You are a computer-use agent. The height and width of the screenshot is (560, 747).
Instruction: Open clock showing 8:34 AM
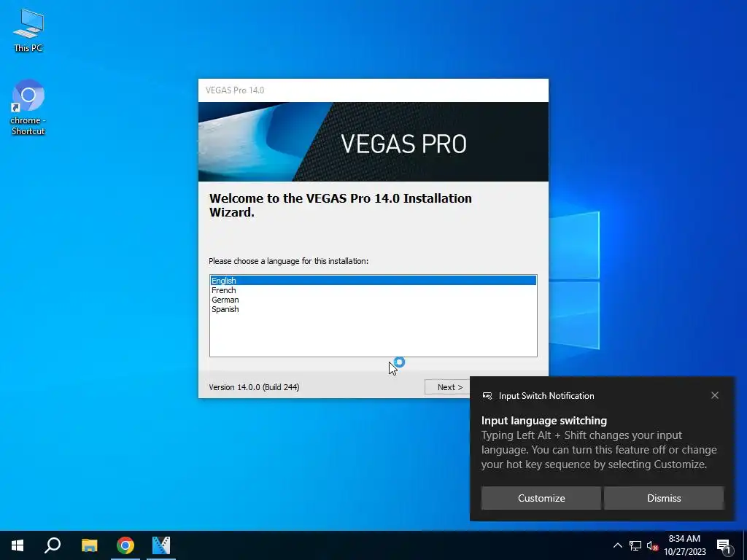point(684,545)
